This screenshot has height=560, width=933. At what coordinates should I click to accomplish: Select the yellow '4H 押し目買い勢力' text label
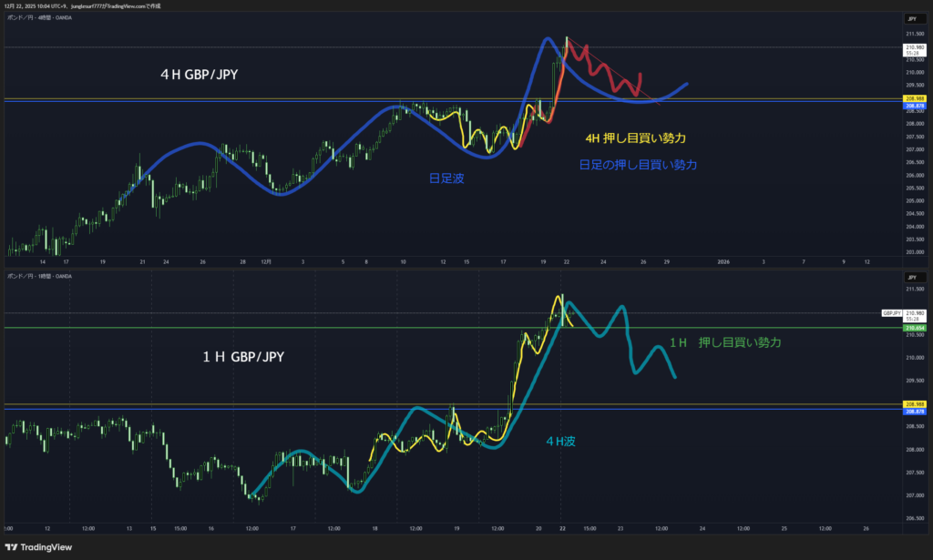pyautogui.click(x=635, y=137)
